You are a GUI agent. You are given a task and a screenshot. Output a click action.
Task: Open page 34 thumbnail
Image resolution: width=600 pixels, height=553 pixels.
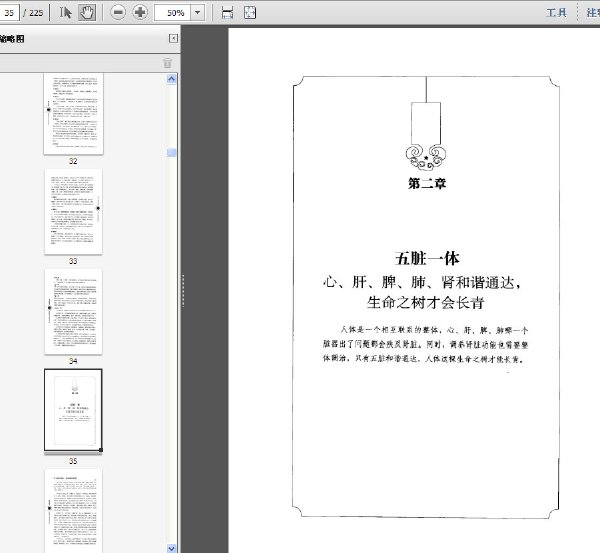tap(73, 312)
